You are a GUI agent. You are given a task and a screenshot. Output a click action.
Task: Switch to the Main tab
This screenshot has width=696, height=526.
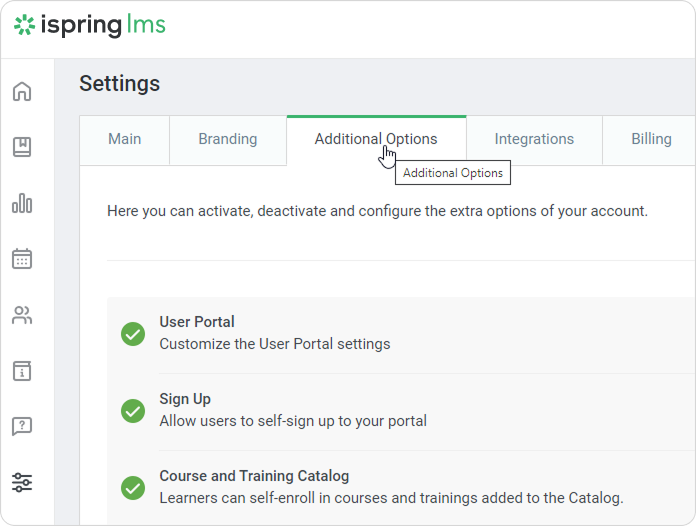click(x=124, y=139)
